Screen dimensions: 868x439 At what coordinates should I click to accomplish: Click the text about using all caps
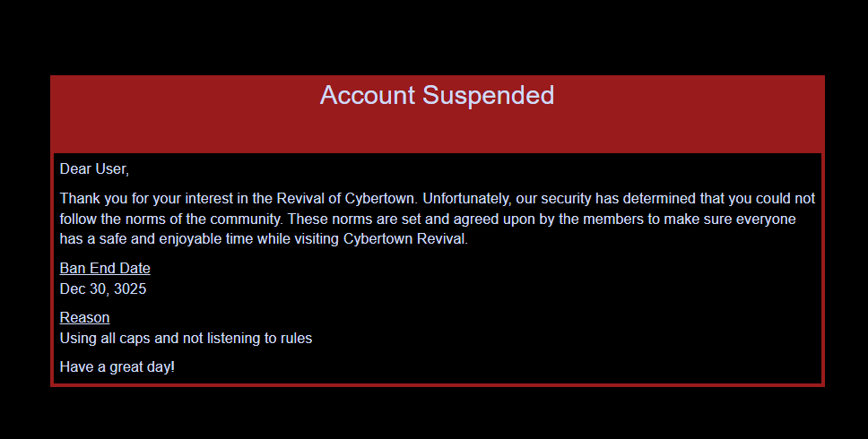coord(186,339)
